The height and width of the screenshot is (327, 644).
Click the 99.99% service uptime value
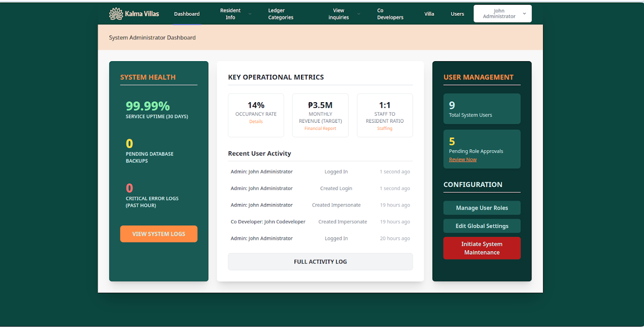[148, 106]
